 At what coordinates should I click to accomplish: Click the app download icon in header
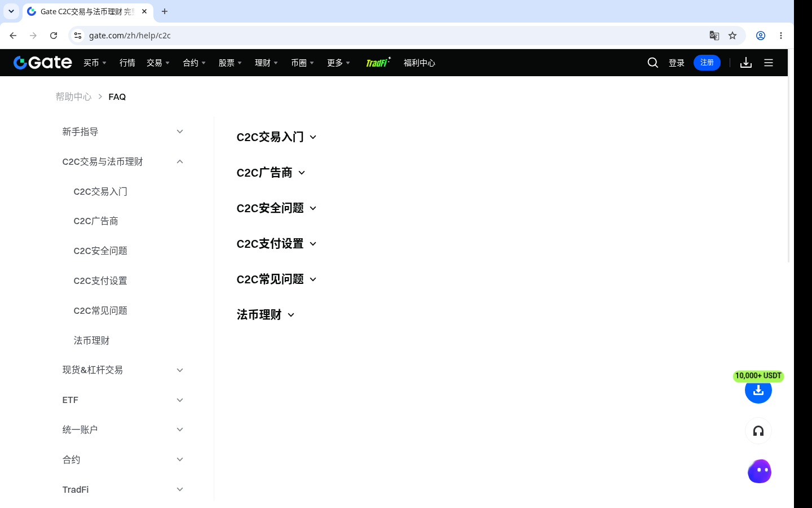[746, 63]
